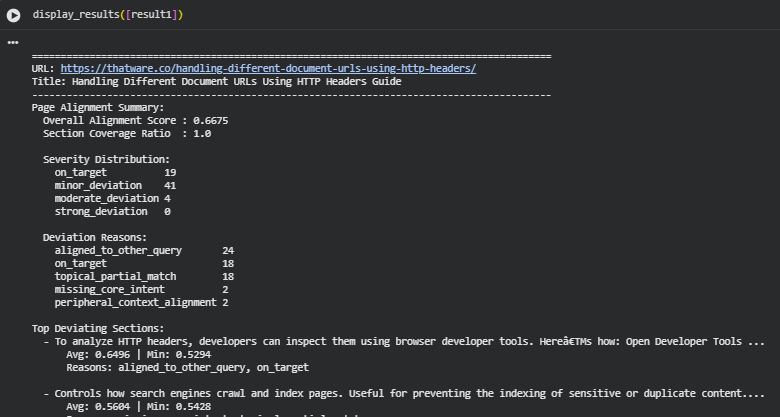Click the strong_deviation row
Viewport: 780px width, 417px height.
(x=112, y=211)
